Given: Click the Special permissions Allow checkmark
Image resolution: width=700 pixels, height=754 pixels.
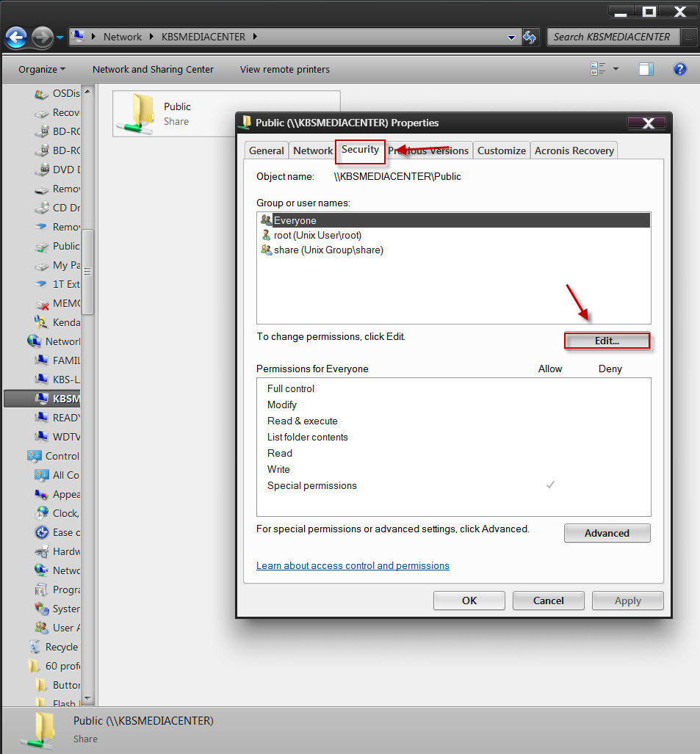Looking at the screenshot, I should (550, 485).
